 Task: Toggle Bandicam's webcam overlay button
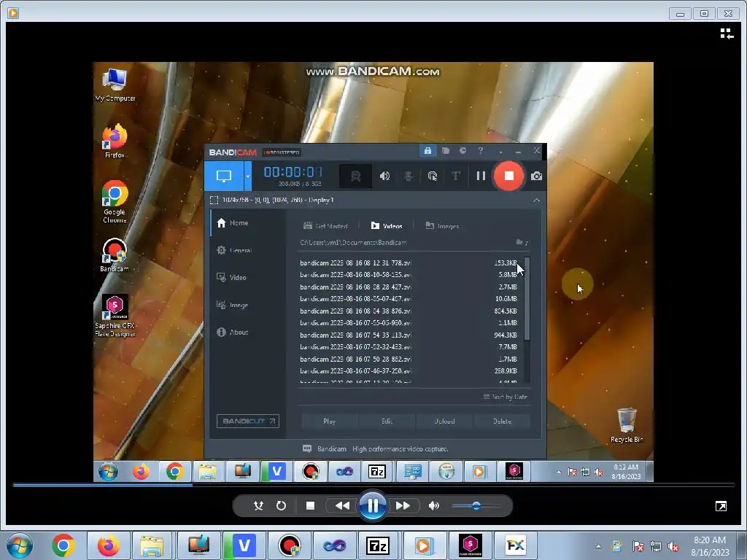355,176
